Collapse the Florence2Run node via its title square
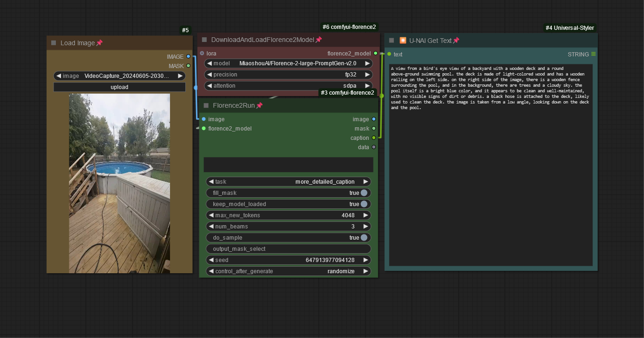This screenshot has height=338, width=644. point(206,105)
